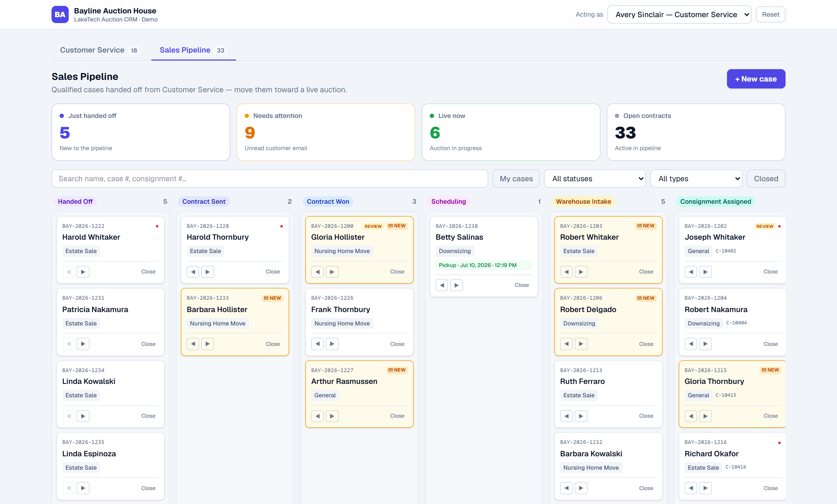This screenshot has width=837, height=504.
Task: Move Harold Whitaker case forward one stage
Action: (x=83, y=272)
